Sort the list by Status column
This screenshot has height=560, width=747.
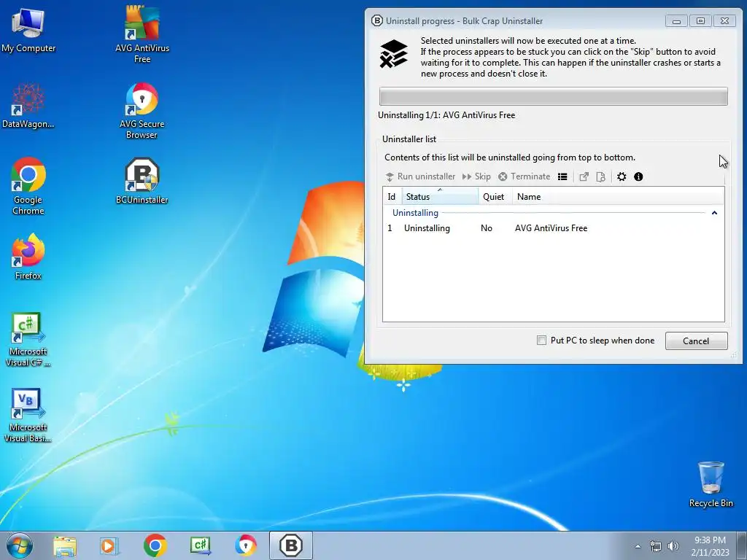tap(440, 197)
